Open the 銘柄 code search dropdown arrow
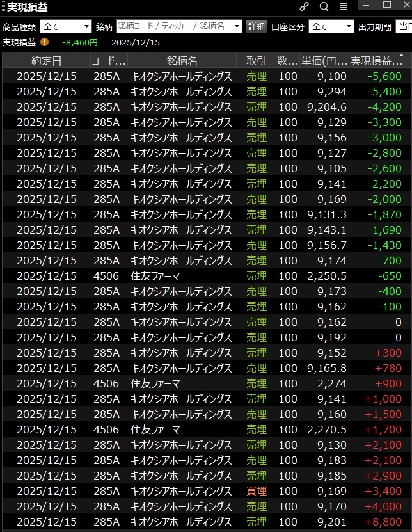Screen dimensions: 412x532 [x=237, y=27]
